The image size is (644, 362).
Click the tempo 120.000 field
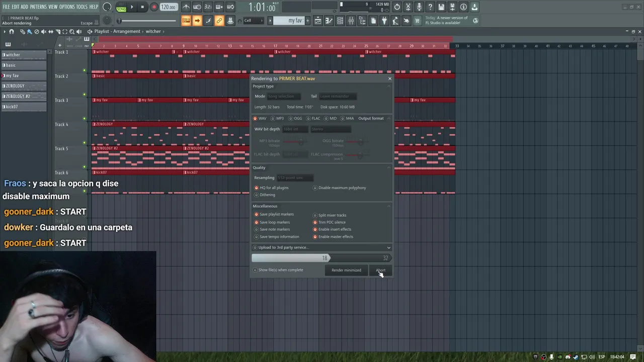(x=169, y=7)
